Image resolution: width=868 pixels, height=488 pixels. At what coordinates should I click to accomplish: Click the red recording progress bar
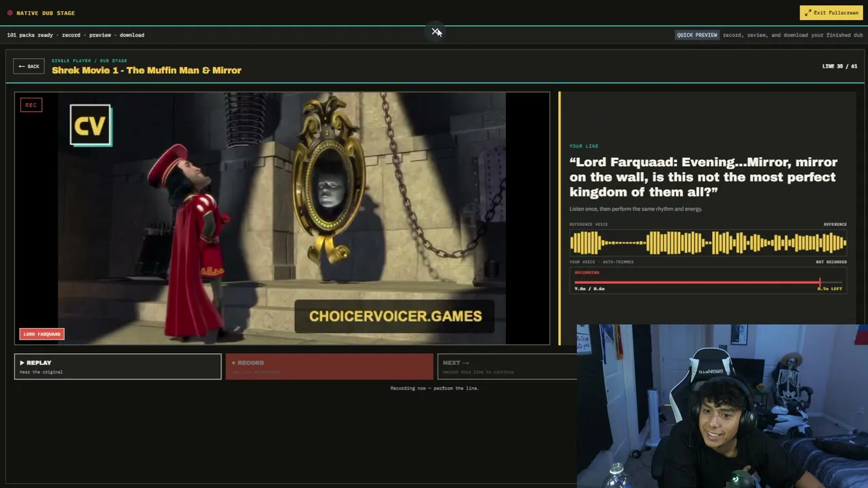coord(708,282)
